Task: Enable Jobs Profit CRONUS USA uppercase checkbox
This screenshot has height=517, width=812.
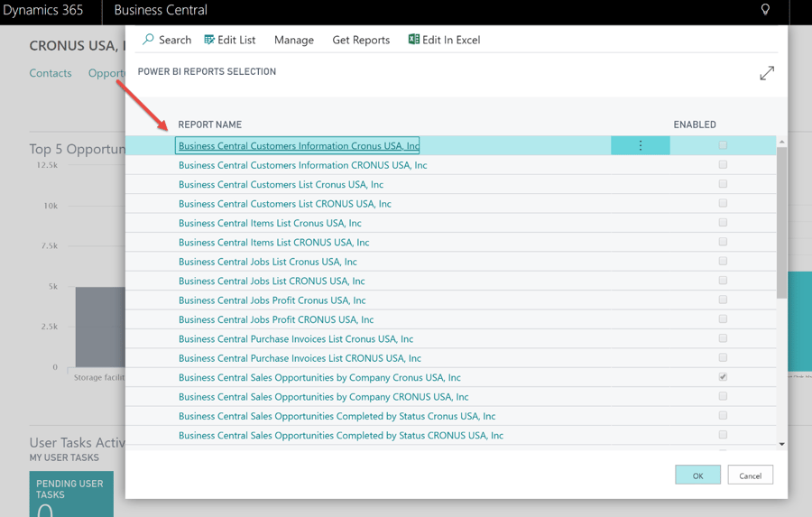Action: coord(723,319)
